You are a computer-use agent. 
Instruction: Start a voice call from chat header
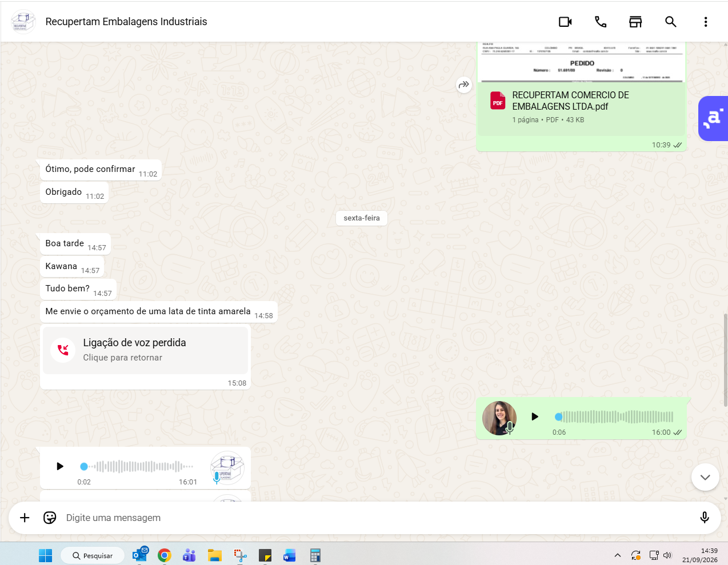coord(601,22)
